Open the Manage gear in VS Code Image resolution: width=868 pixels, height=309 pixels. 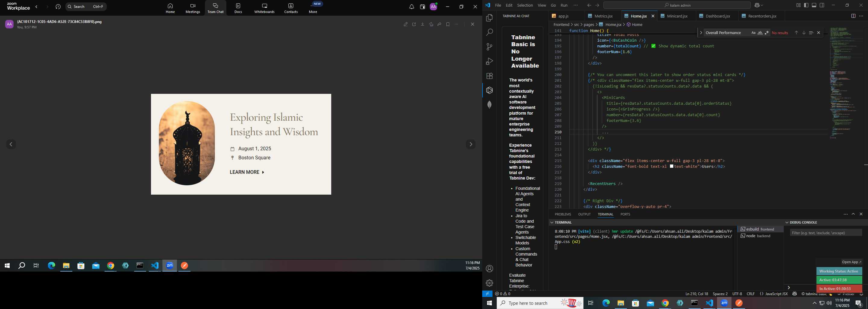tap(489, 283)
